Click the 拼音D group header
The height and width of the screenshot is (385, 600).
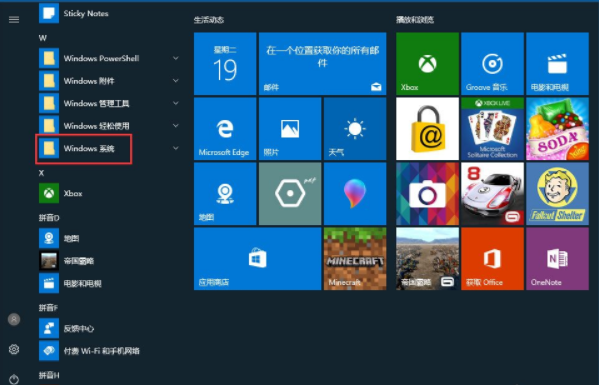[x=49, y=218]
